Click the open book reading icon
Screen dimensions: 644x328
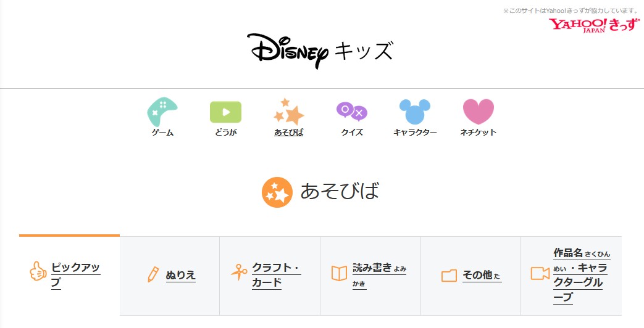(x=339, y=274)
